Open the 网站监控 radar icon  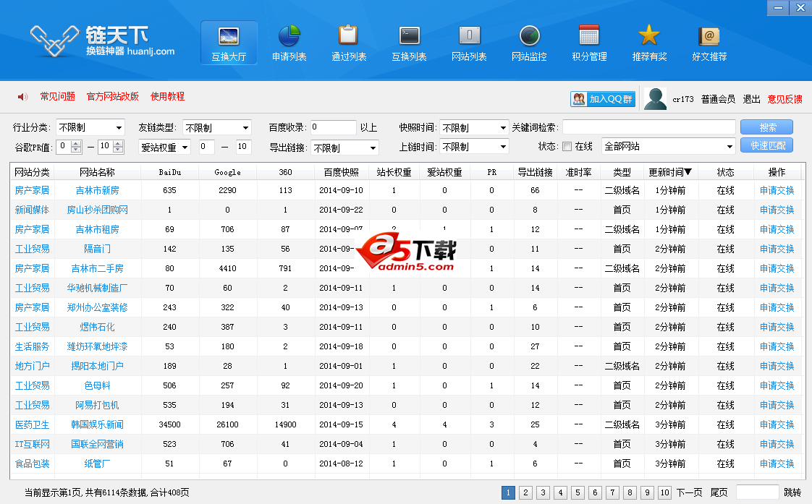(529, 35)
